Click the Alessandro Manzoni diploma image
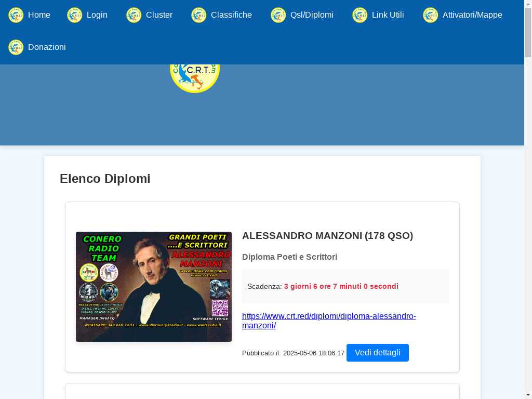This screenshot has width=532, height=399. (154, 287)
